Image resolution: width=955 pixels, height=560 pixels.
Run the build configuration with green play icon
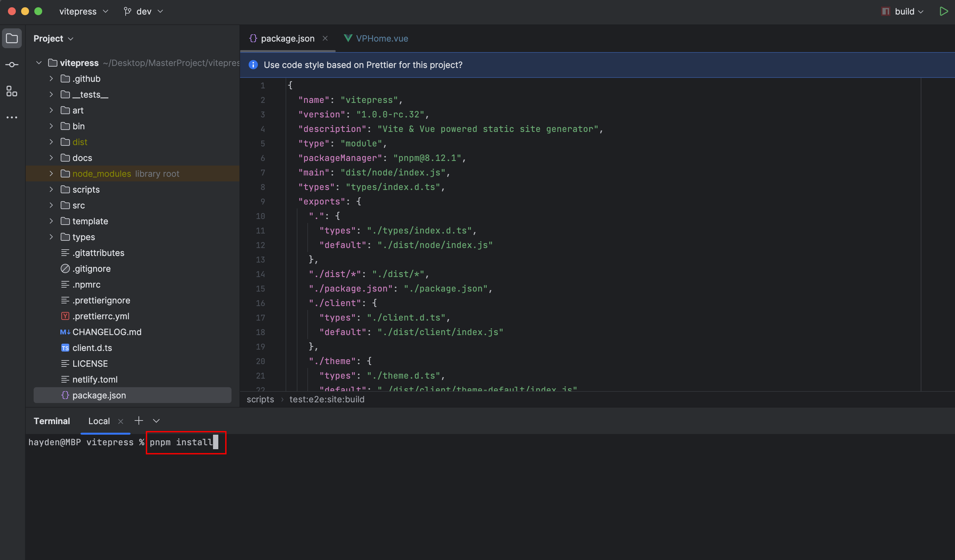click(x=943, y=11)
